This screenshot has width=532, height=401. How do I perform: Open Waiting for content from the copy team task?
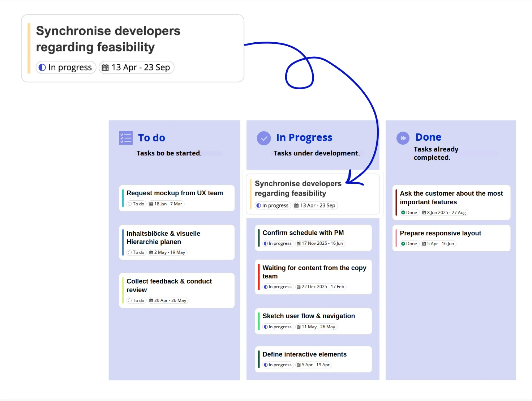pyautogui.click(x=314, y=272)
